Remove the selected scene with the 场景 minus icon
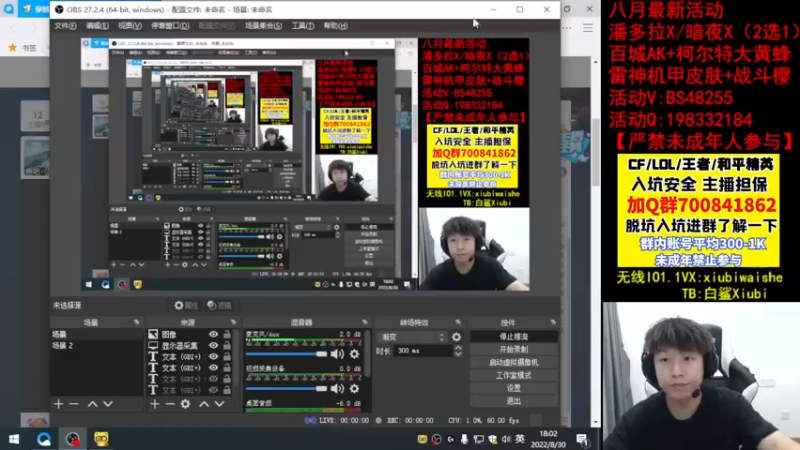This screenshot has height=450, width=800. [x=74, y=404]
